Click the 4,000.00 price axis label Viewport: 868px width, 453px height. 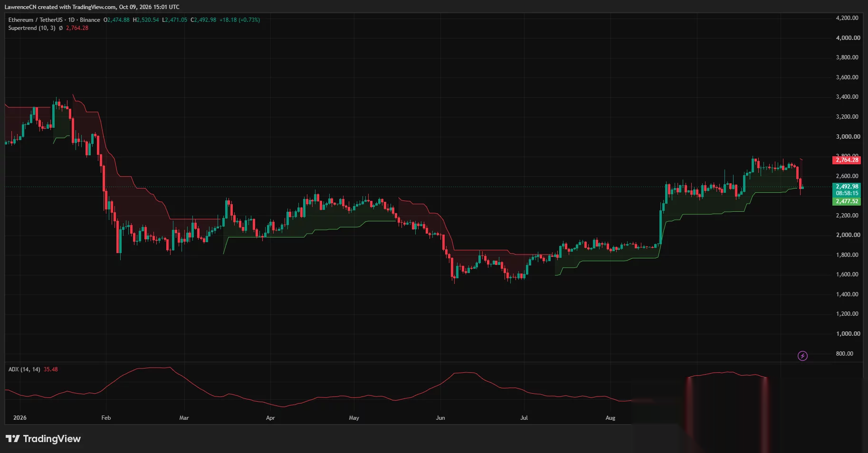point(848,38)
